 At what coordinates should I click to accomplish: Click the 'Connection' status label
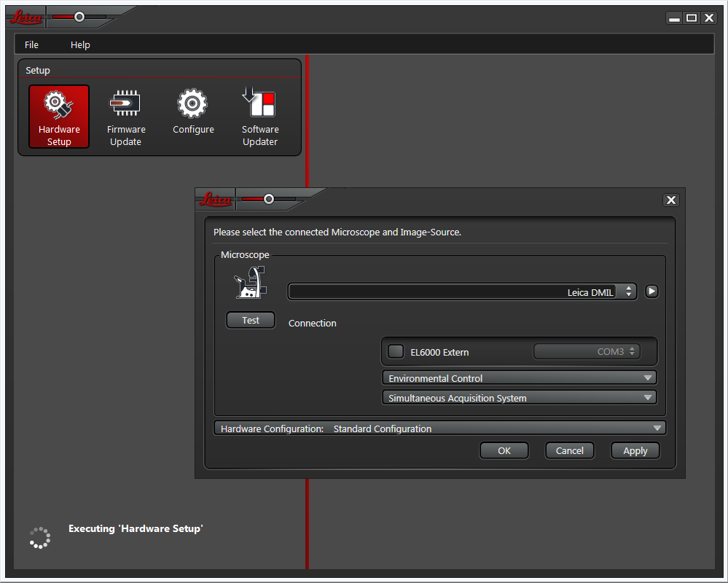(x=313, y=323)
